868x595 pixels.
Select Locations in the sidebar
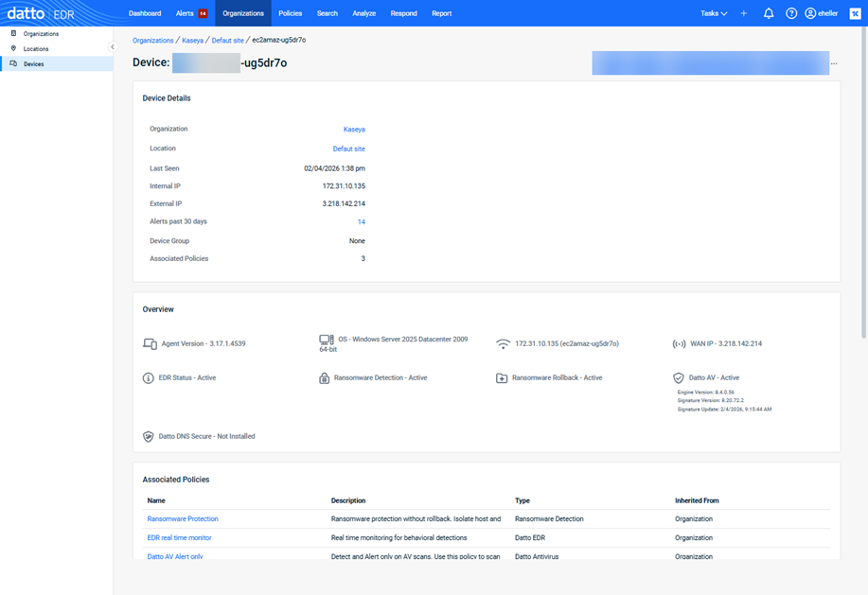[36, 48]
